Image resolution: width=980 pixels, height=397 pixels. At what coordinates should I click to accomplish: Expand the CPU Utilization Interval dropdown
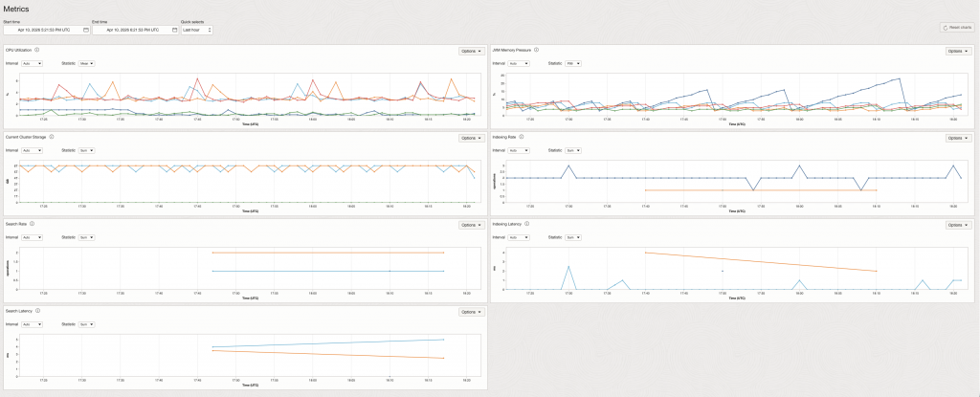click(x=33, y=63)
